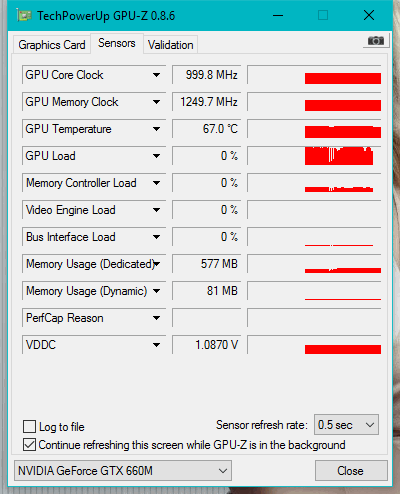
Task: Open the GPU Core Clock sensor dropdown
Action: pos(156,75)
